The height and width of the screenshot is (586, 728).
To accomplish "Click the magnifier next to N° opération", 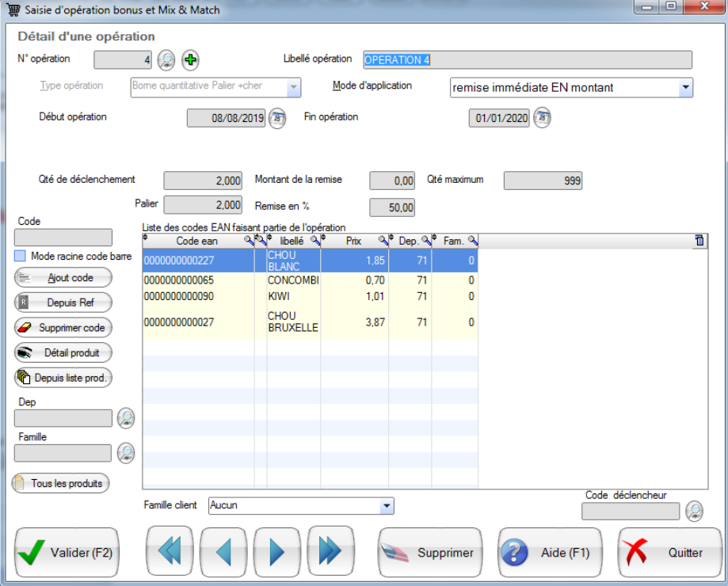I will click(x=166, y=60).
